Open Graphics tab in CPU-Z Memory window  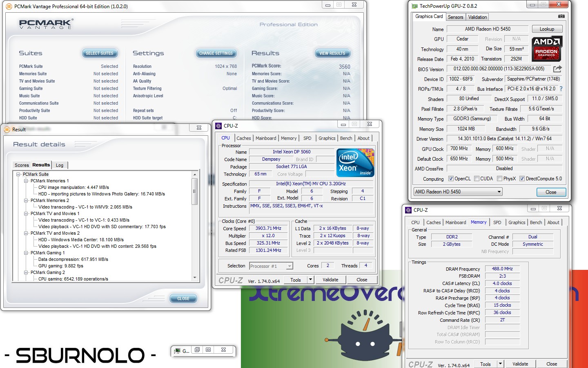(517, 222)
